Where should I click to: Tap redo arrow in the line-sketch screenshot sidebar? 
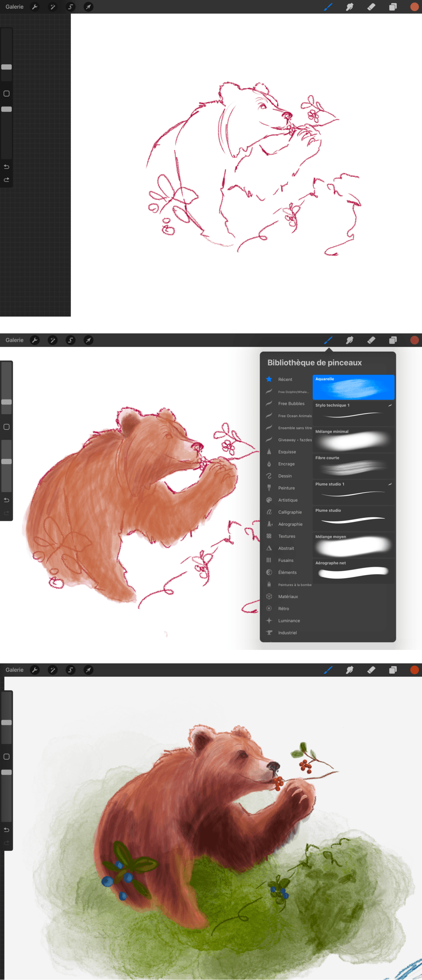6,180
